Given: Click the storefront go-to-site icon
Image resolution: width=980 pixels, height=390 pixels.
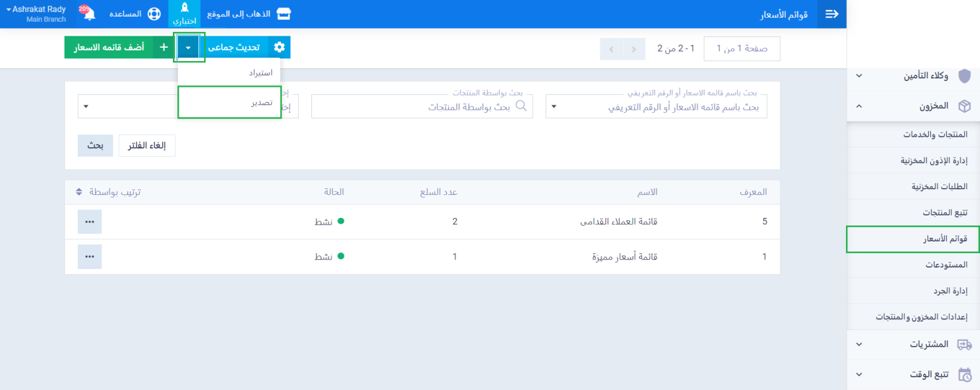Looking at the screenshot, I should point(284,14).
